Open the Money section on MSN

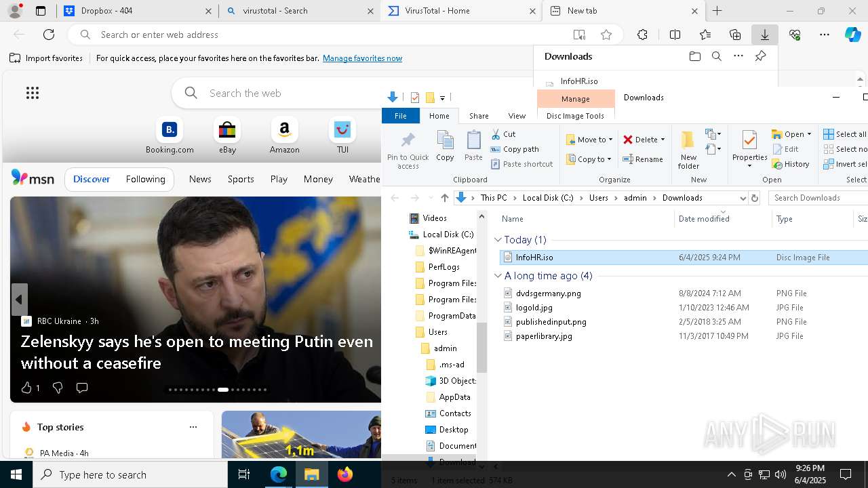coord(318,179)
